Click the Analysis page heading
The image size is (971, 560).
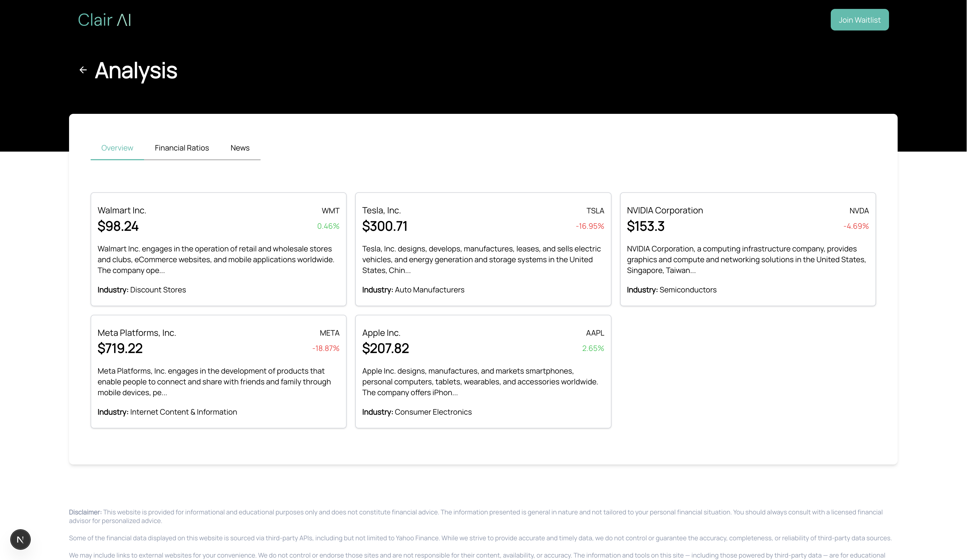136,71
